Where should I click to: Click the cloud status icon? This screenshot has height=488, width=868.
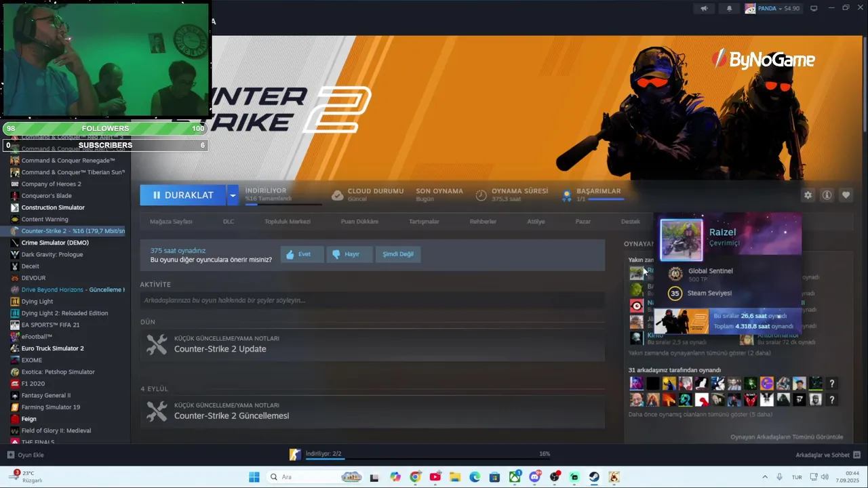337,195
